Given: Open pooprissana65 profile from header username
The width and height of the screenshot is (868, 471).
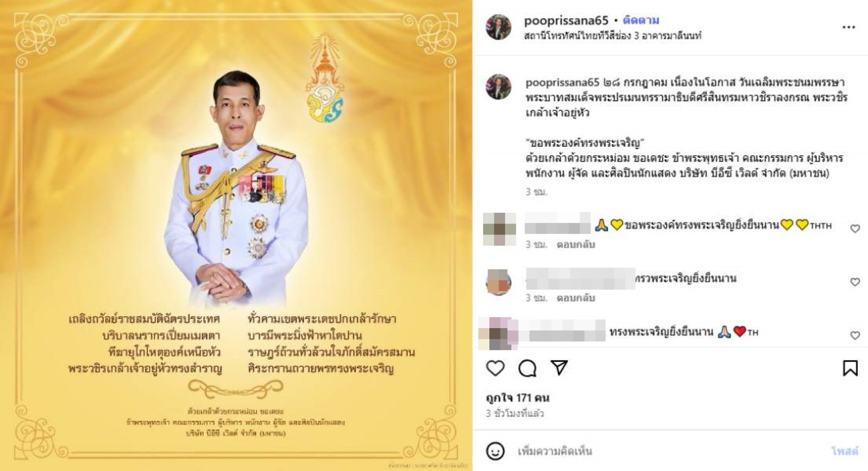Looking at the screenshot, I should coord(566,20).
